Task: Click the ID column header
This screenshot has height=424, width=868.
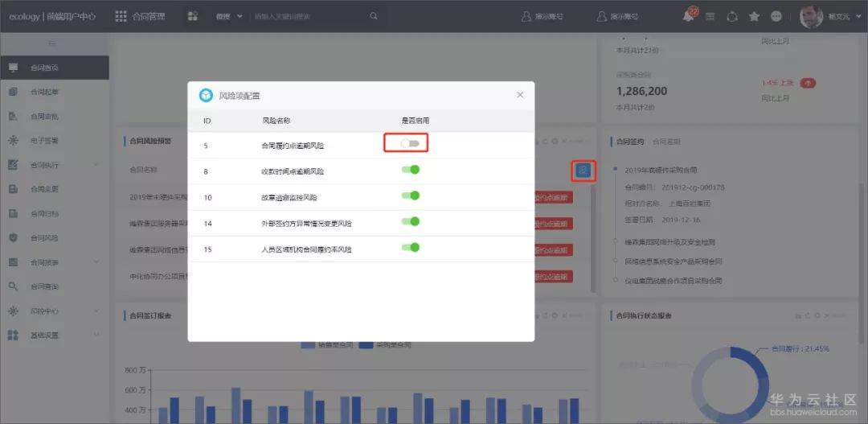Action: pyautogui.click(x=207, y=120)
